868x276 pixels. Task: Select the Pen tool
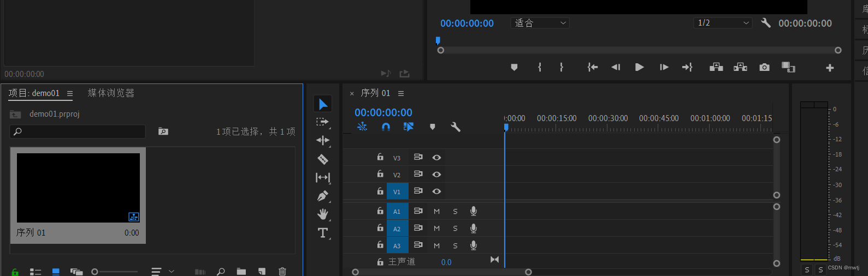click(x=323, y=196)
